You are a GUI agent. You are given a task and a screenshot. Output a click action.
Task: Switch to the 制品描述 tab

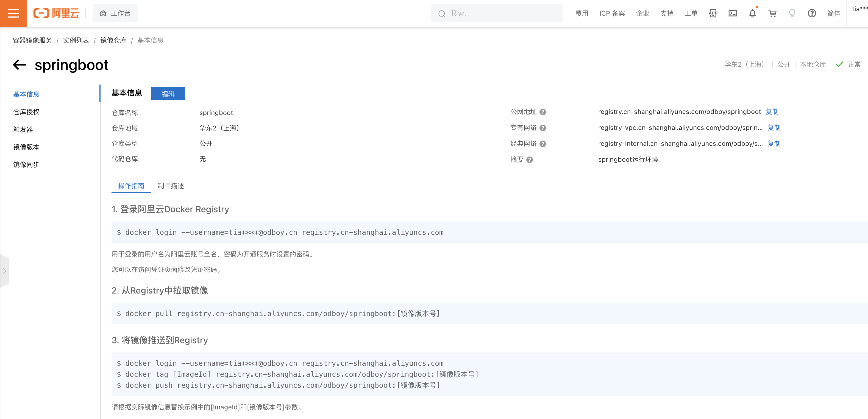[x=171, y=186]
